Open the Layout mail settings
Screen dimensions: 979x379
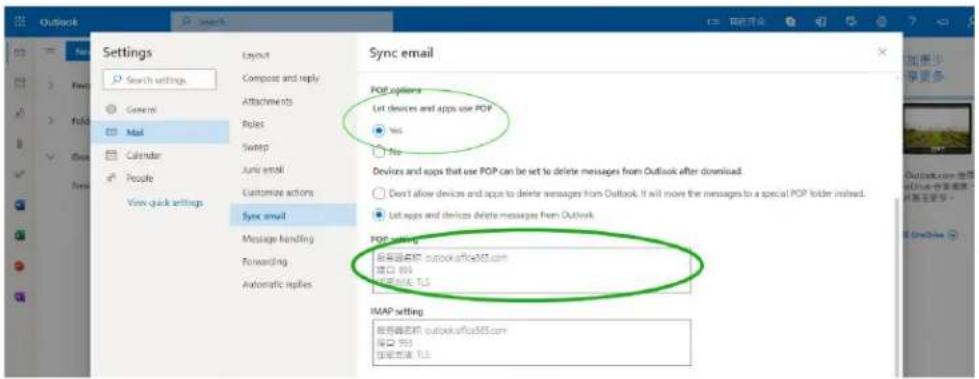(x=256, y=55)
